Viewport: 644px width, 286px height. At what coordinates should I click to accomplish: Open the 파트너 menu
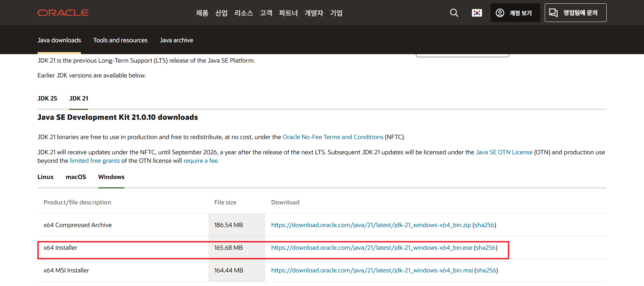tap(288, 13)
